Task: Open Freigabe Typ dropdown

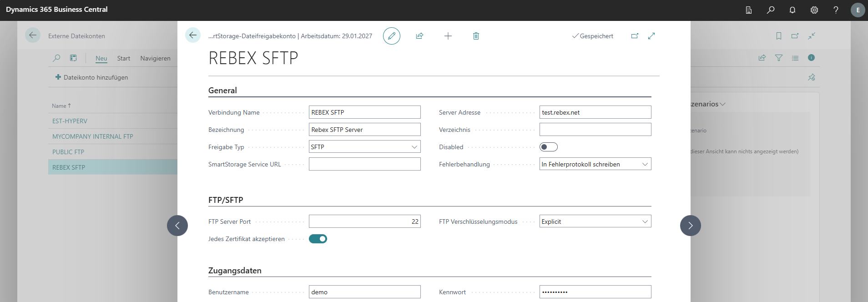Action: pos(364,147)
